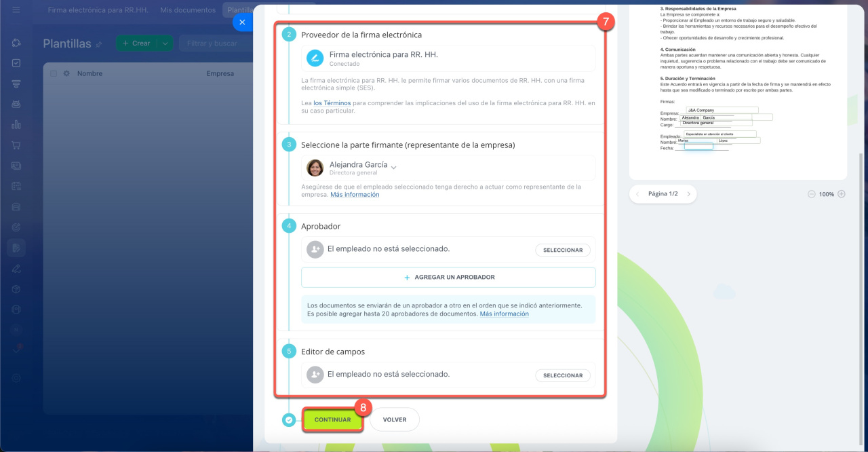
Task: Toggle the select-all checkbox in Plantillas table
Action: [54, 73]
